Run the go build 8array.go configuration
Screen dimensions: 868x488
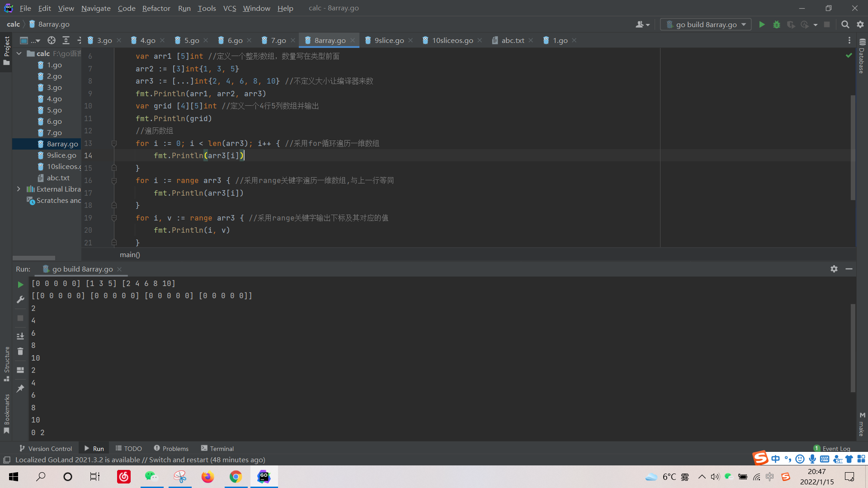tap(762, 24)
